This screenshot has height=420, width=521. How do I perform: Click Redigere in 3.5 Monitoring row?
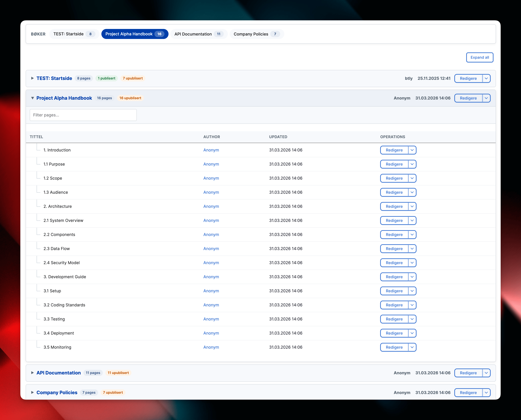pyautogui.click(x=394, y=347)
